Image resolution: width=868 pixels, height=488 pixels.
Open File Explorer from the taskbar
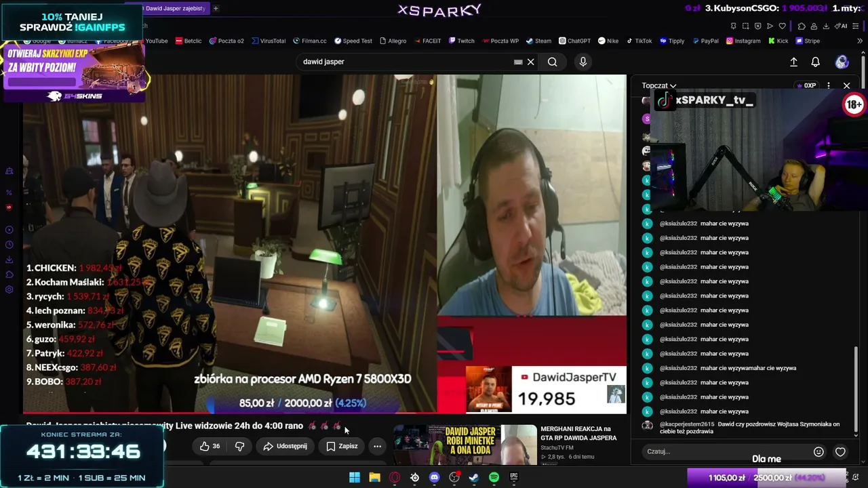coord(374,477)
